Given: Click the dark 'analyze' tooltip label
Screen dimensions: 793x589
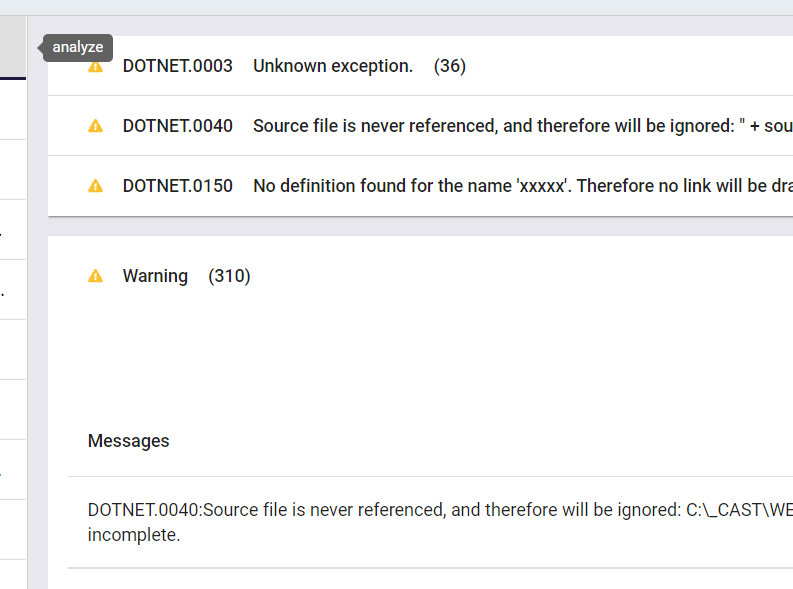Looking at the screenshot, I should coord(77,48).
